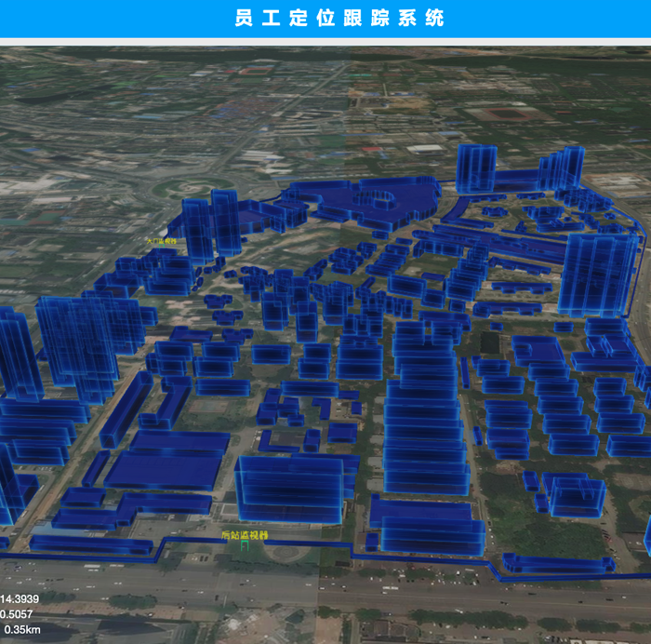Click the 0.35km map scale readout
651x644 pixels.
click(22, 630)
